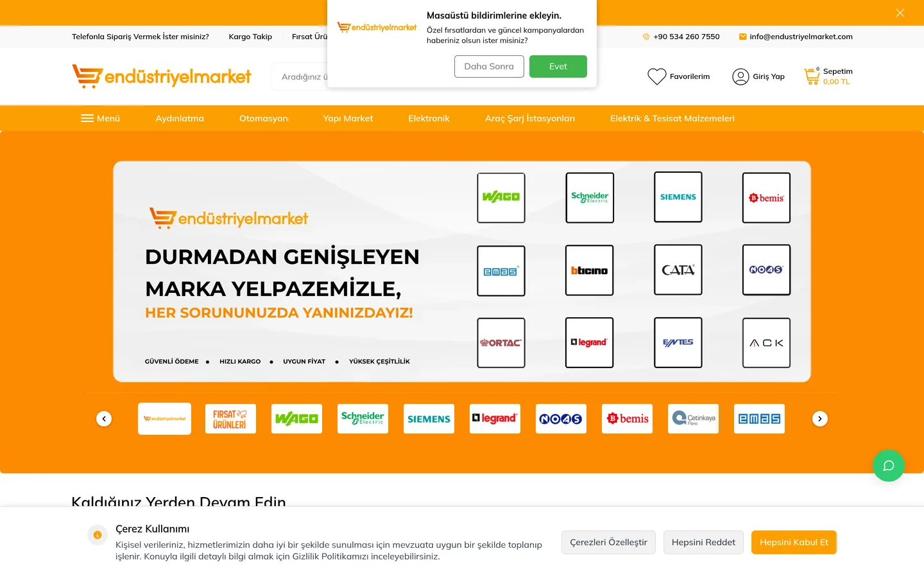Image resolution: width=924 pixels, height=578 pixels.
Task: Open the hamburger Menü
Action: pos(101,118)
